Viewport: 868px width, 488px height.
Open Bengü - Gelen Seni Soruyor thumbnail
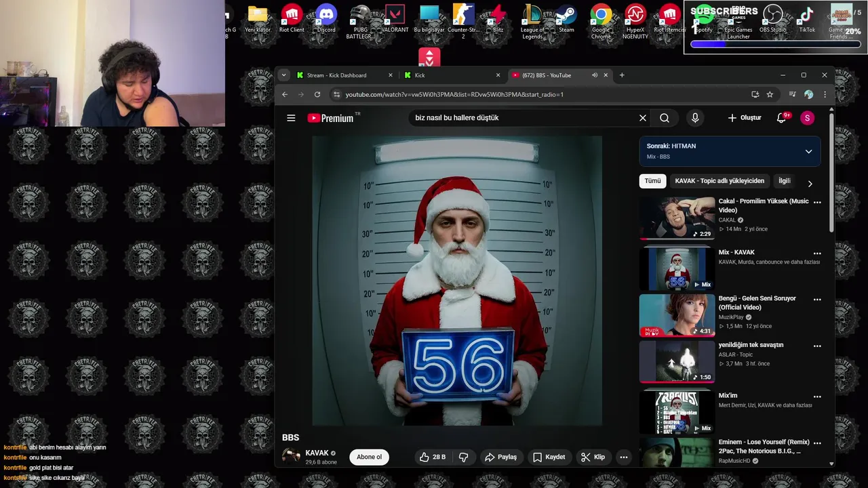(x=677, y=315)
